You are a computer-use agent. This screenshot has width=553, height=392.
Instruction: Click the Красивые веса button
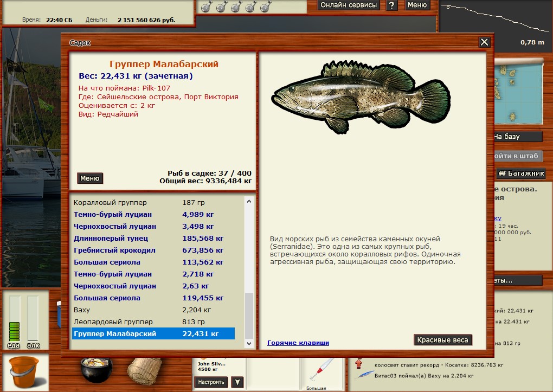click(x=443, y=340)
